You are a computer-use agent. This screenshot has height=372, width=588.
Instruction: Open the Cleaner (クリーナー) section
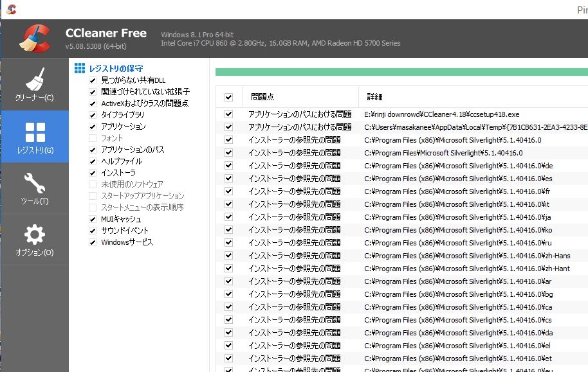tap(35, 84)
